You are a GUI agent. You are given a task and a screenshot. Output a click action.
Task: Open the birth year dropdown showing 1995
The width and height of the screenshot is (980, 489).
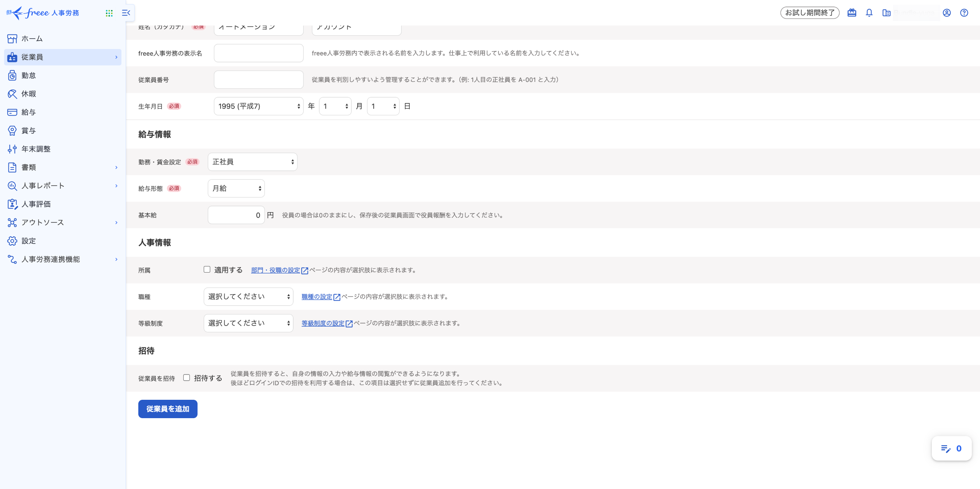[x=258, y=106]
